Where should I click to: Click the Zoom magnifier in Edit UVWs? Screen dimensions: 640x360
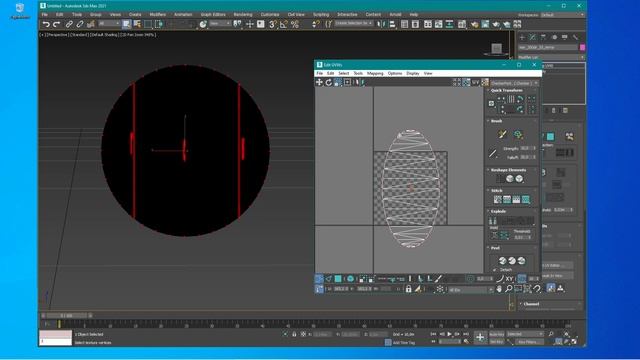point(509,289)
